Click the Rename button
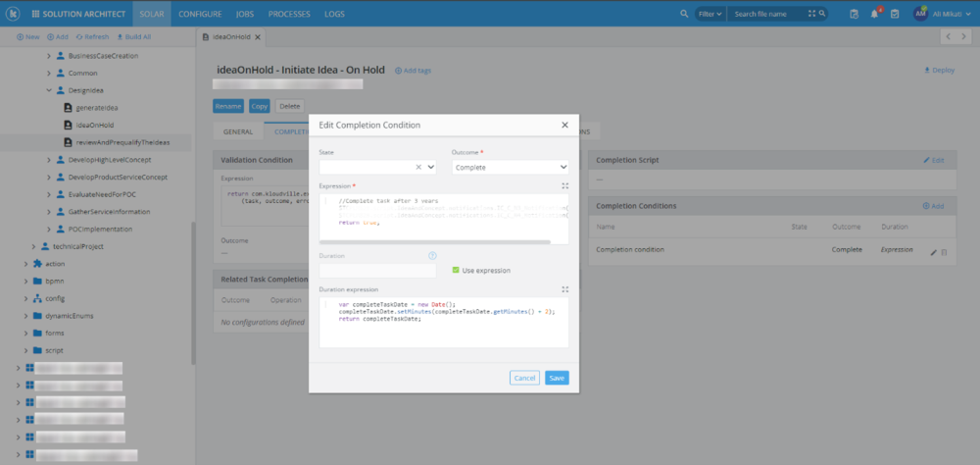This screenshot has height=465, width=980. point(228,106)
